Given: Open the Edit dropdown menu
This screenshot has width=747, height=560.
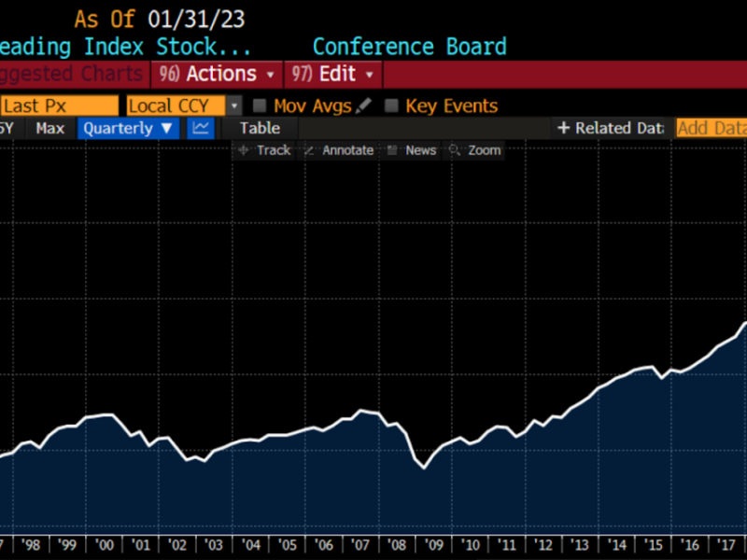Looking at the screenshot, I should coord(333,74).
